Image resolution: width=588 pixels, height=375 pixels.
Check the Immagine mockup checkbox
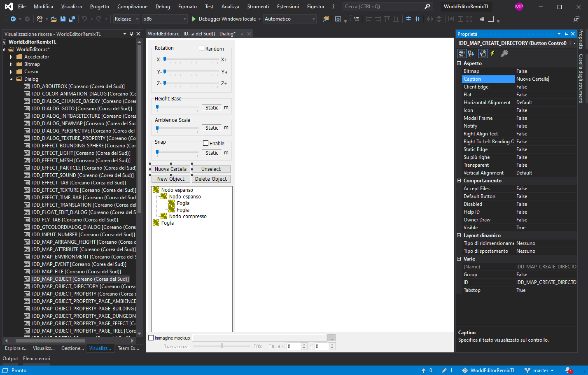click(x=151, y=338)
